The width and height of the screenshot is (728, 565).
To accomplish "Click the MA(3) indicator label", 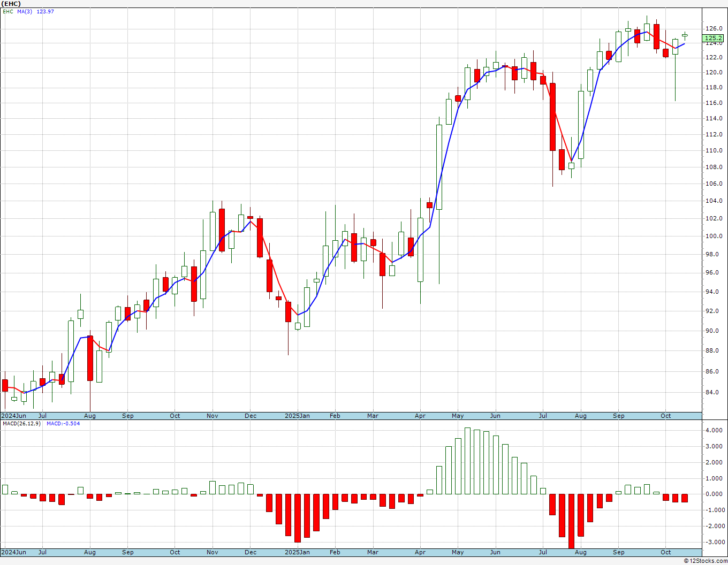I will click(25, 12).
